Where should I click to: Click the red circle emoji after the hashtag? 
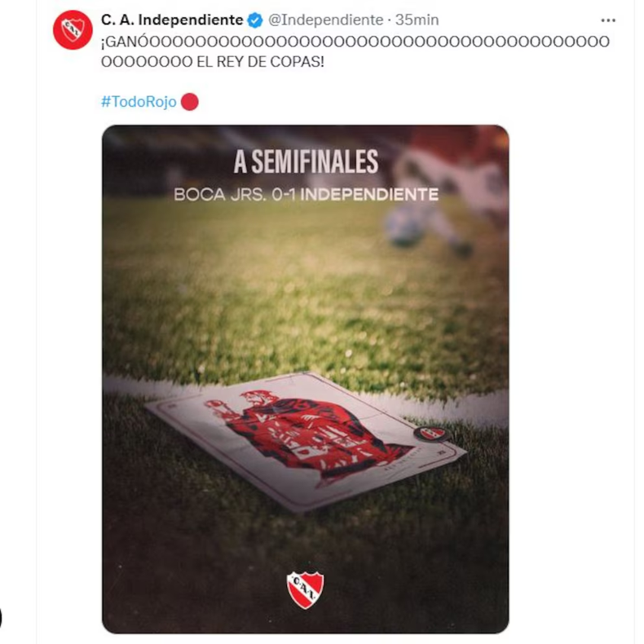(x=190, y=102)
